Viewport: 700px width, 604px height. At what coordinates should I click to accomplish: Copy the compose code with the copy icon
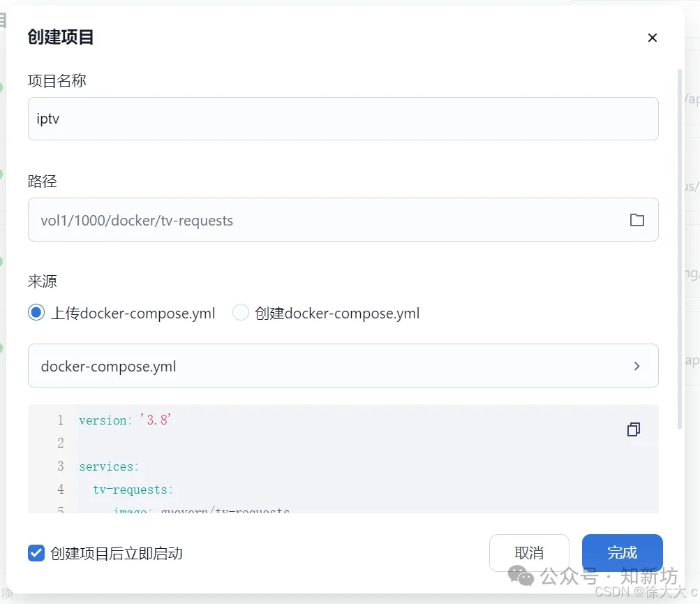pos(634,429)
